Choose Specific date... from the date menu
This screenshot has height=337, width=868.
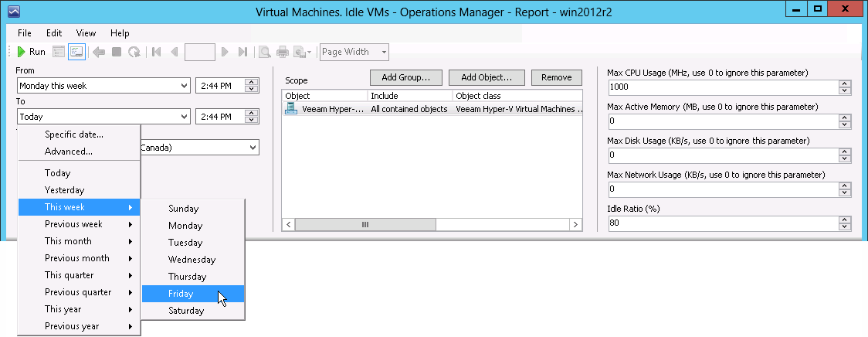(x=80, y=134)
